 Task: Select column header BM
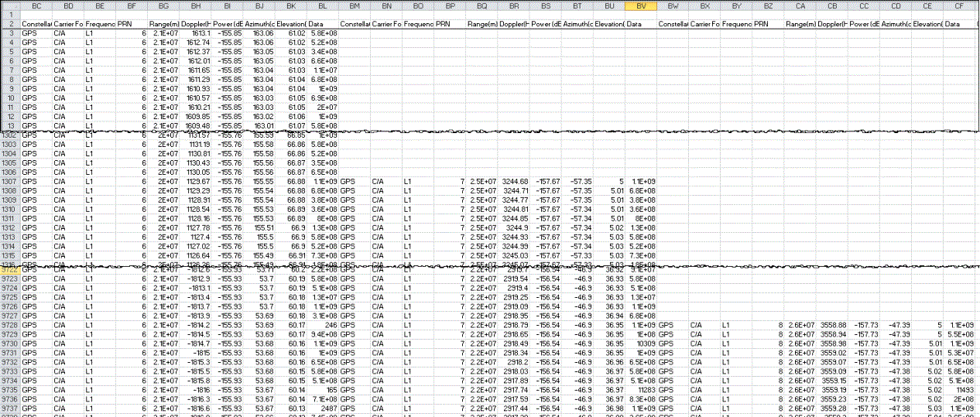click(x=354, y=5)
